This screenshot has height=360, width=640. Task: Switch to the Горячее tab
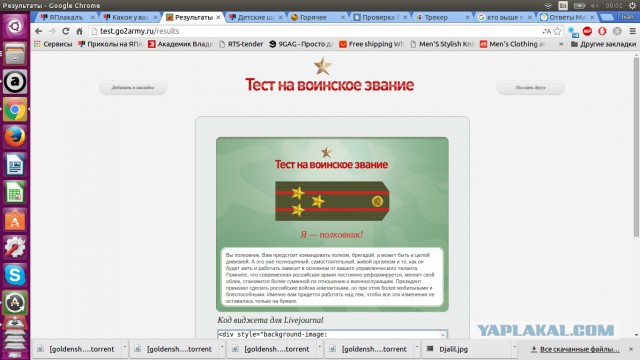[313, 17]
